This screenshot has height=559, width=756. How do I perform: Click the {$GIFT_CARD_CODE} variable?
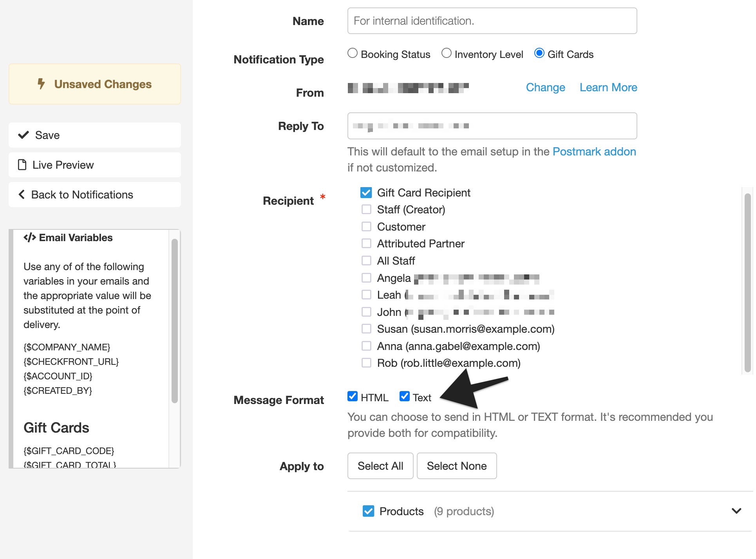(69, 451)
